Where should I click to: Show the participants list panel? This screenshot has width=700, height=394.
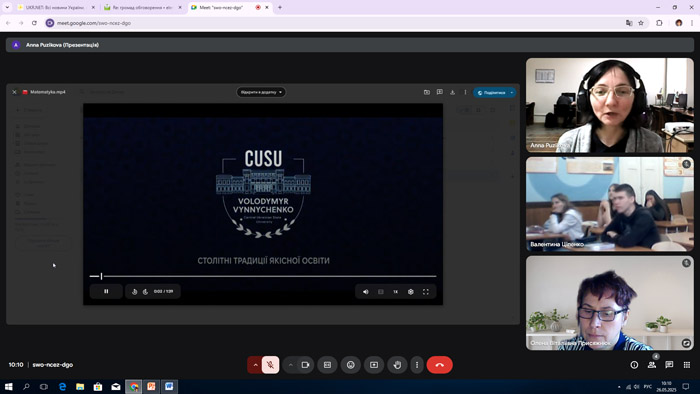click(652, 365)
